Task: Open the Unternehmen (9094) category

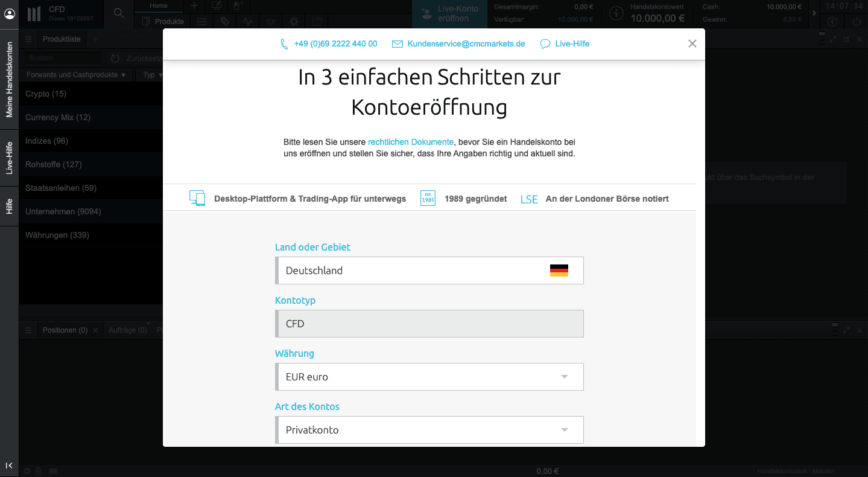Action: pyautogui.click(x=91, y=211)
